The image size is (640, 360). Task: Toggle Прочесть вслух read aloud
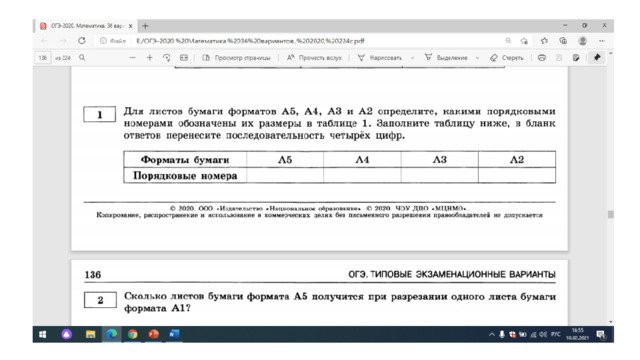314,58
